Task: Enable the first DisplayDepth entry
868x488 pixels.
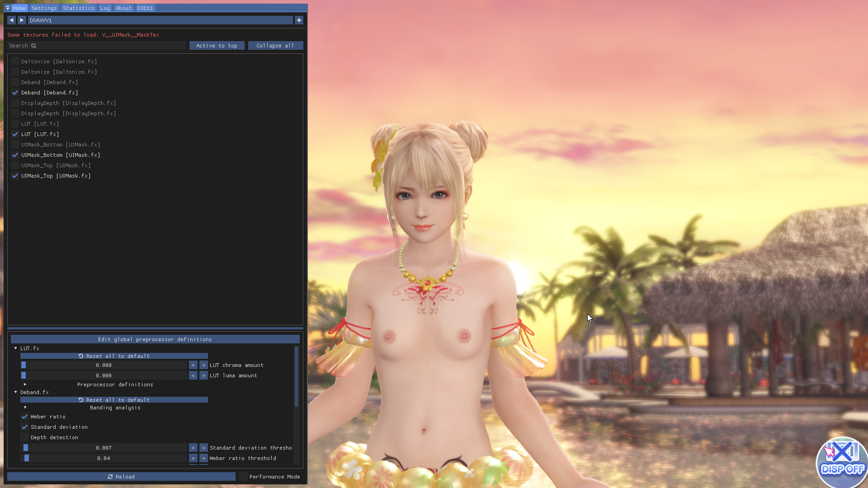Action: (15, 103)
